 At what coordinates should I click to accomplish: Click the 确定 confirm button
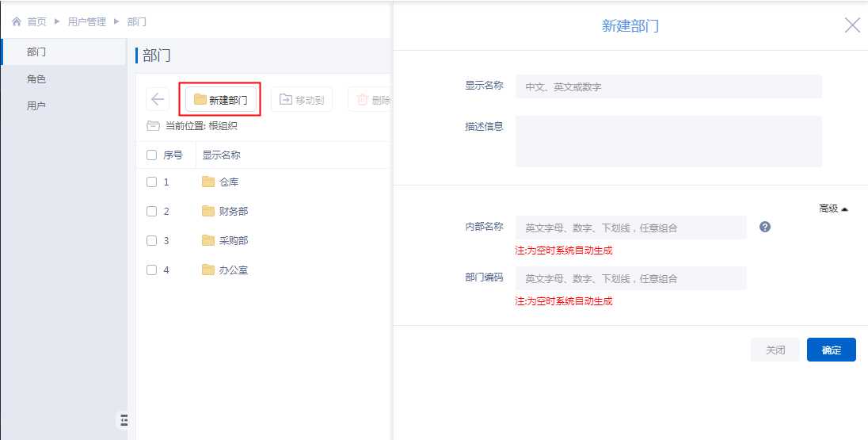point(831,350)
